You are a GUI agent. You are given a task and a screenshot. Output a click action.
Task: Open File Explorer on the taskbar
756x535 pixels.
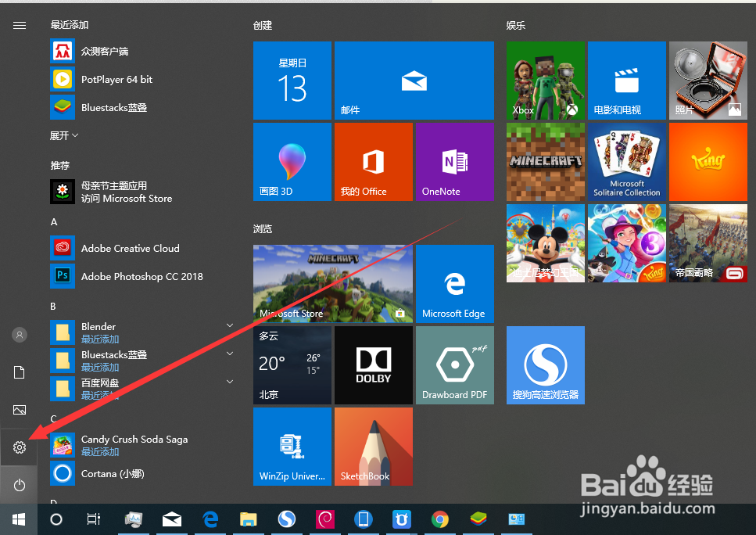[x=249, y=519]
